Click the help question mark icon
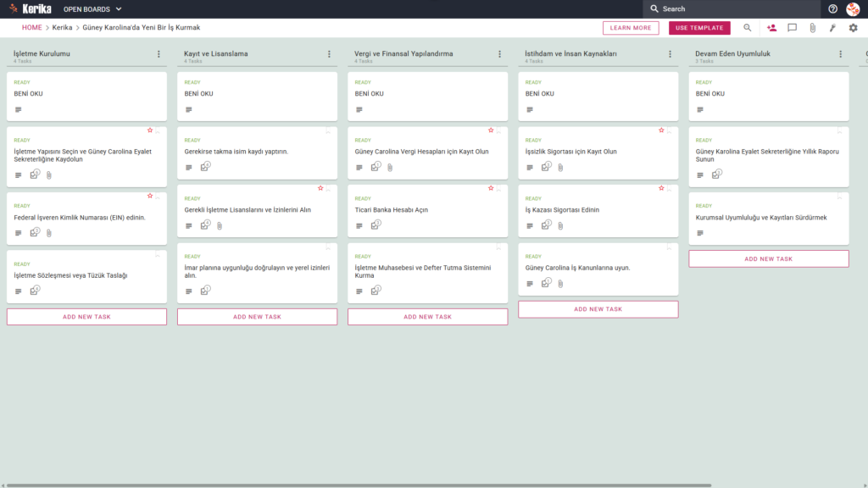Image resolution: width=868 pixels, height=488 pixels. tap(832, 8)
